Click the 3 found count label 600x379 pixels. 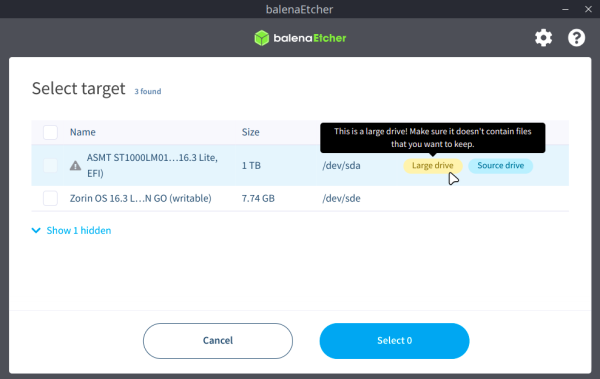click(x=148, y=91)
